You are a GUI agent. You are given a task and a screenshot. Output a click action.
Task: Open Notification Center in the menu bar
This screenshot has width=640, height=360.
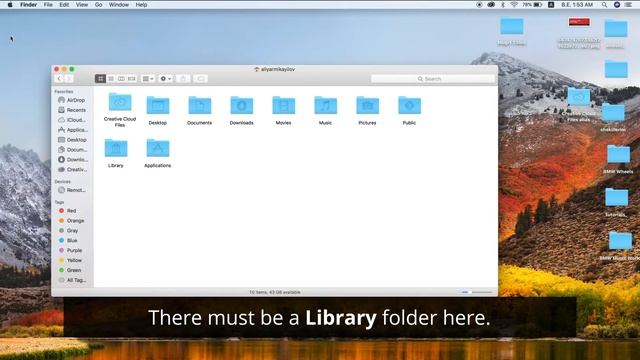point(628,5)
